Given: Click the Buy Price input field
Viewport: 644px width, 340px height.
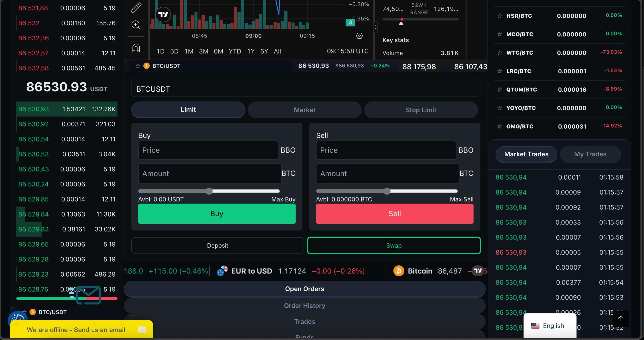Looking at the screenshot, I should point(208,150).
